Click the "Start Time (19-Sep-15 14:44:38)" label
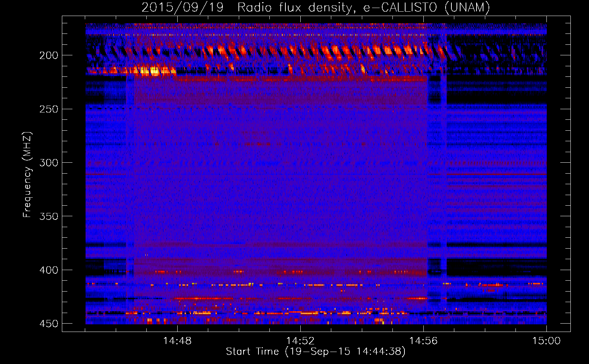589x364 pixels. (x=316, y=352)
